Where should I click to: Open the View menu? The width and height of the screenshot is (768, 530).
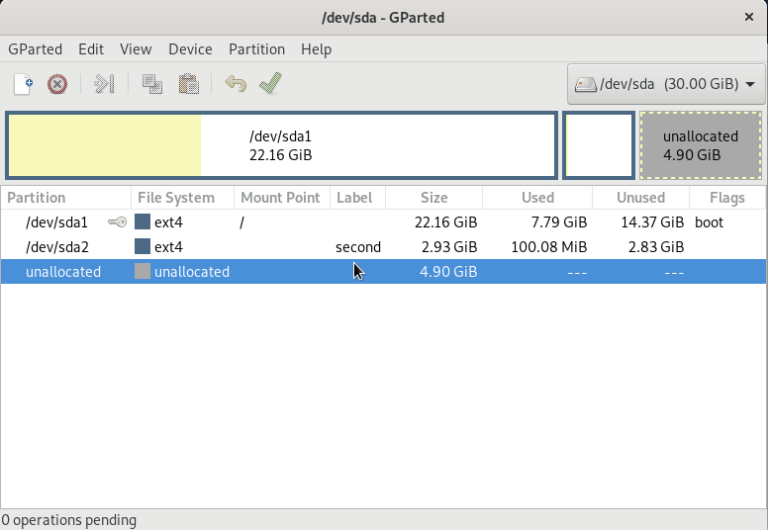[136, 49]
